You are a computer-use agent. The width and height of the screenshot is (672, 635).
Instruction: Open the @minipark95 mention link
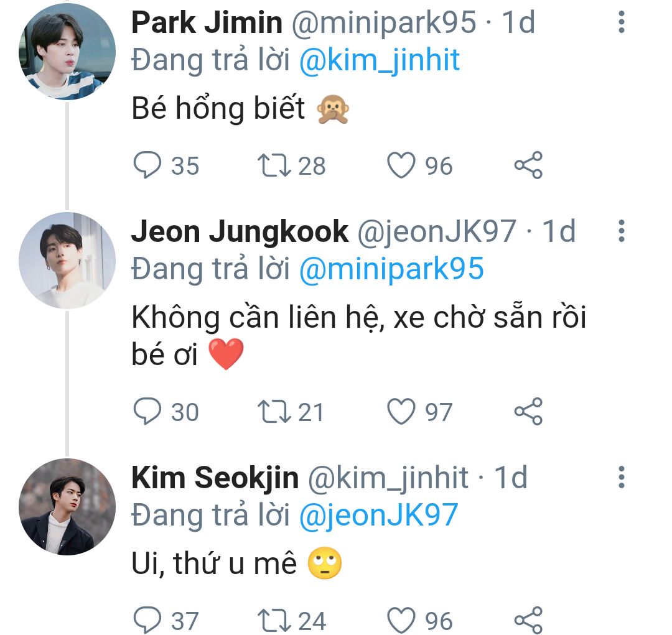tap(391, 269)
